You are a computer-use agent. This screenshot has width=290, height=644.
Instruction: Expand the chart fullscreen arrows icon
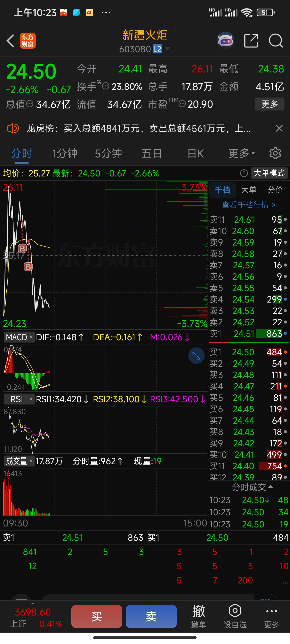pos(196,355)
